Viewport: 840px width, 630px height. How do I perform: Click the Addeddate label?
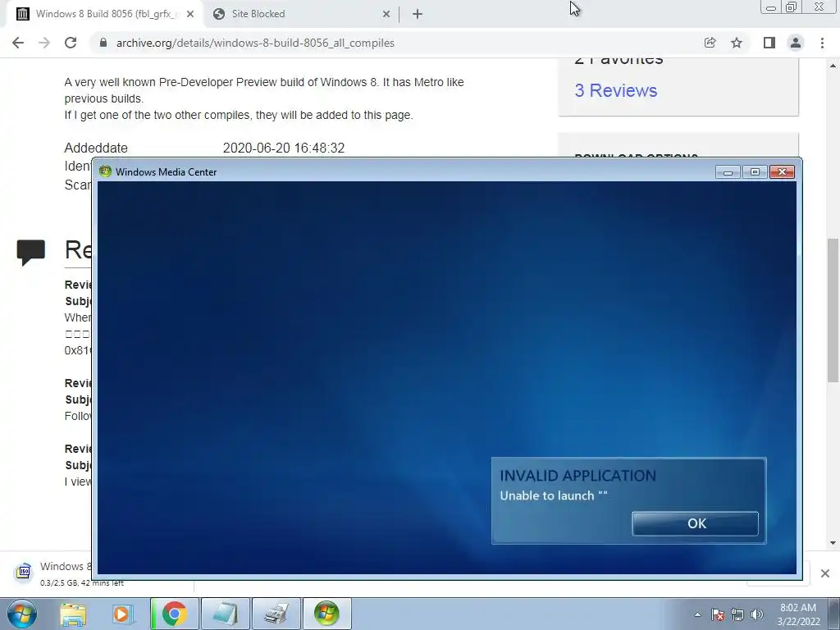coord(96,148)
